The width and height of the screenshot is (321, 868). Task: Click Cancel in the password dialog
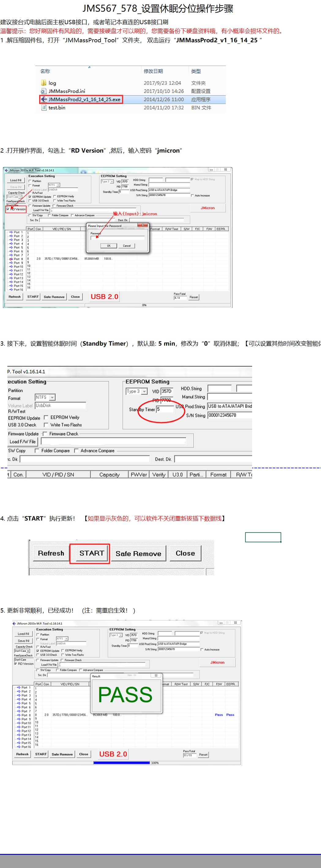pos(126,246)
